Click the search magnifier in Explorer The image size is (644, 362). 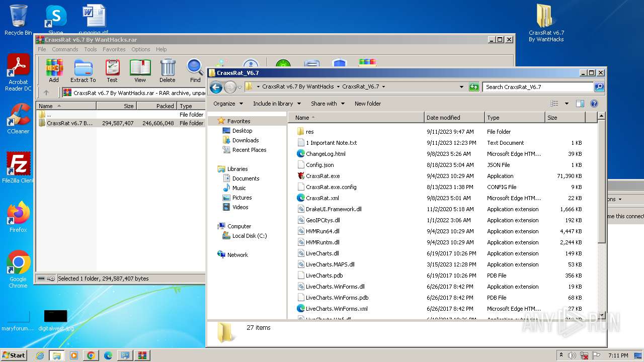pyautogui.click(x=599, y=87)
